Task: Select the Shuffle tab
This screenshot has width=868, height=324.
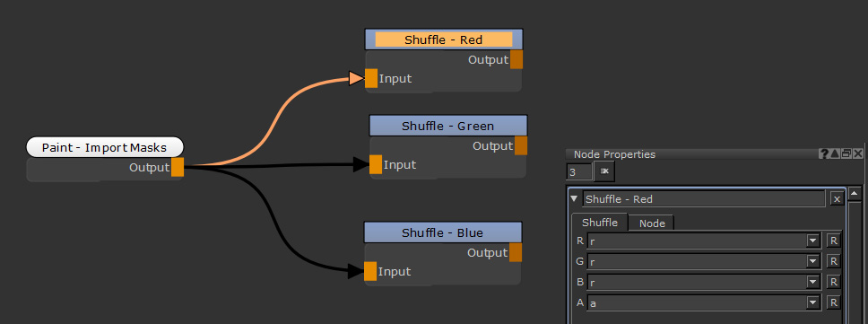Action: [x=600, y=222]
